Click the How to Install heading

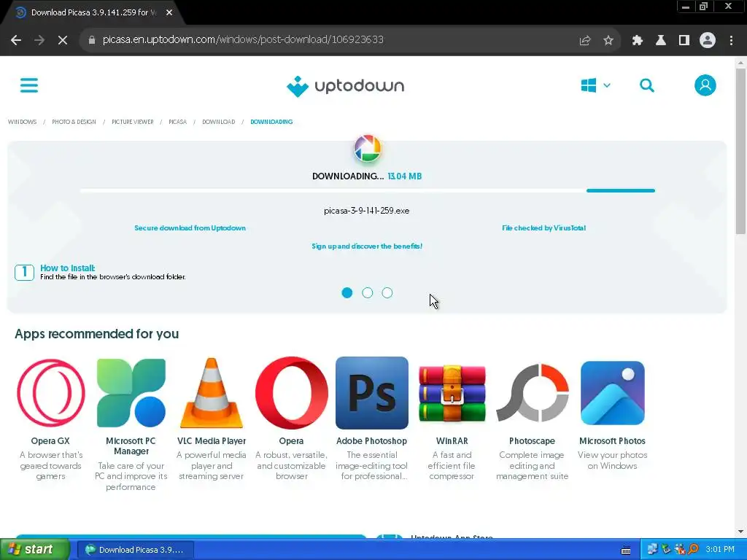coord(68,268)
